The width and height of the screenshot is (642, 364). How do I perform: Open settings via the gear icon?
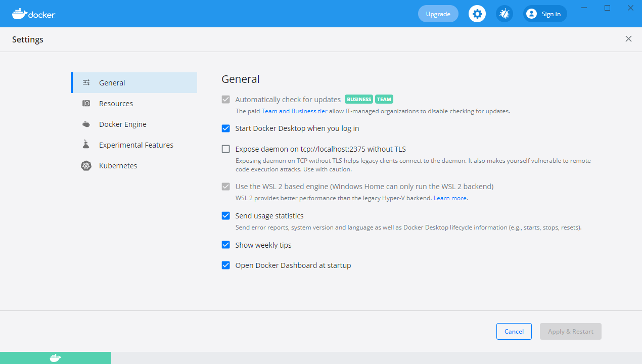click(x=477, y=14)
